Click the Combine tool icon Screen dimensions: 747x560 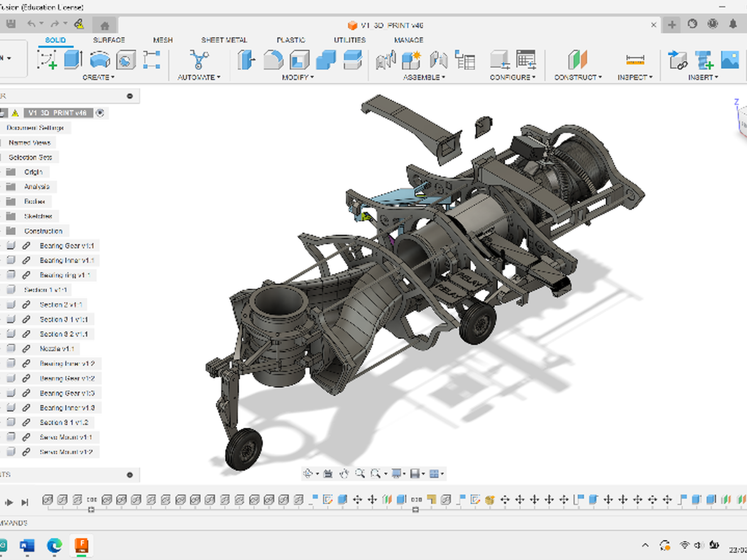(x=326, y=60)
